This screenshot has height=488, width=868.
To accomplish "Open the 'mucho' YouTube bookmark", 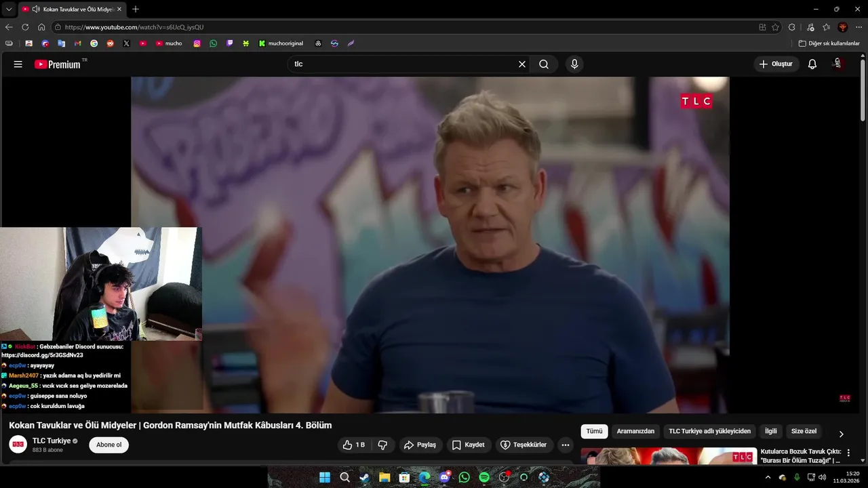I will click(169, 43).
